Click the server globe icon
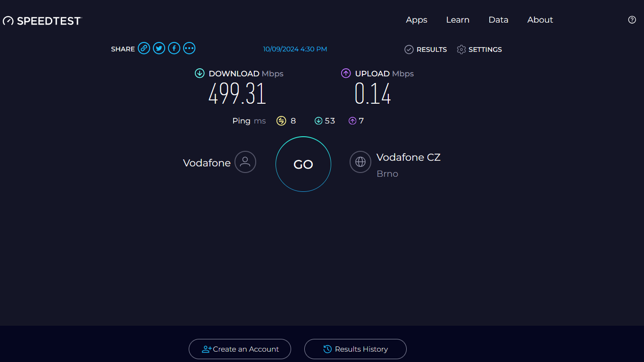 pyautogui.click(x=360, y=162)
